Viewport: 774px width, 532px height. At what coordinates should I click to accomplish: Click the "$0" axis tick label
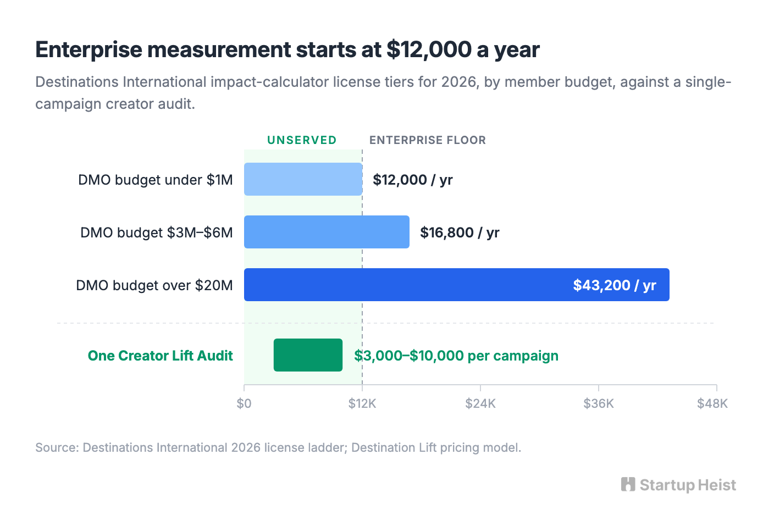(x=244, y=403)
